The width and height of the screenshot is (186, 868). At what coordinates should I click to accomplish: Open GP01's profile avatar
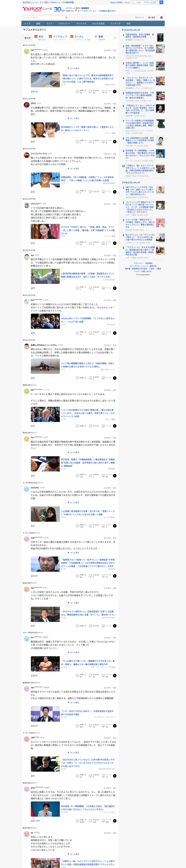pyautogui.click(x=26, y=105)
